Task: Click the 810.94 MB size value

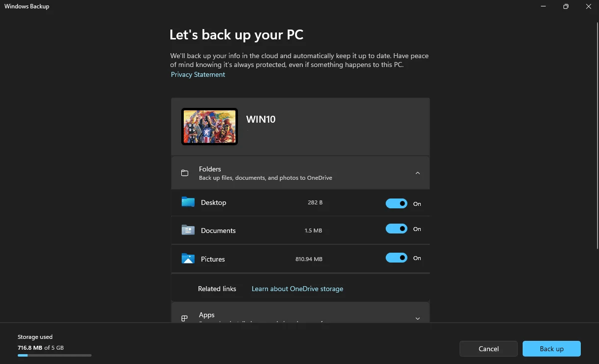Action: pos(309,259)
